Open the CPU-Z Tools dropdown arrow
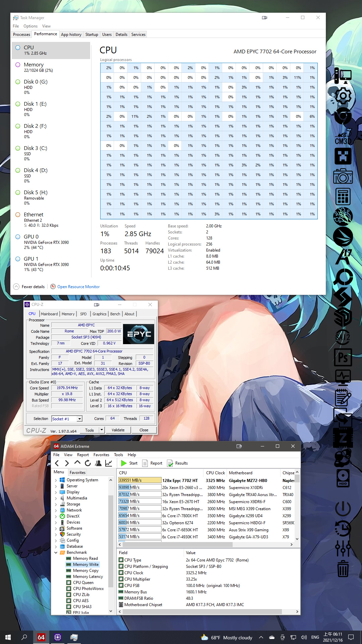Screen dimensions: 362x644 102,430
